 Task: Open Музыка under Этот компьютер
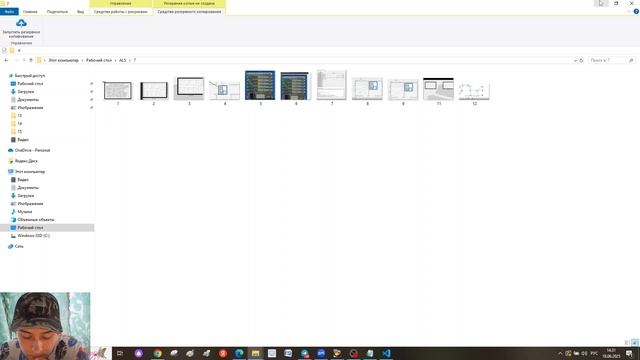pyautogui.click(x=24, y=212)
